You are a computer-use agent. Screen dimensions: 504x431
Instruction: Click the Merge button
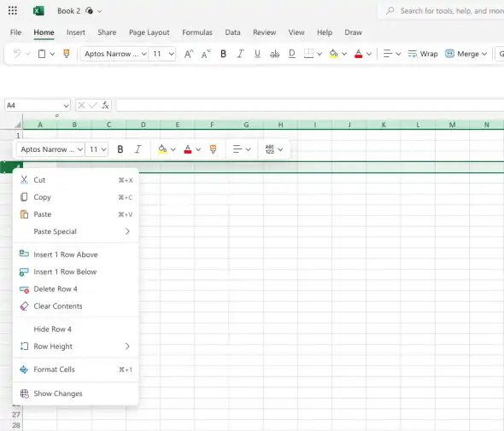click(462, 54)
